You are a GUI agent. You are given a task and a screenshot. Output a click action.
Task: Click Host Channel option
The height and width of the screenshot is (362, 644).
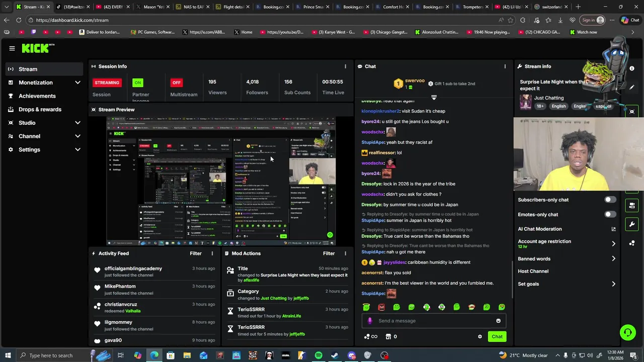(533, 271)
